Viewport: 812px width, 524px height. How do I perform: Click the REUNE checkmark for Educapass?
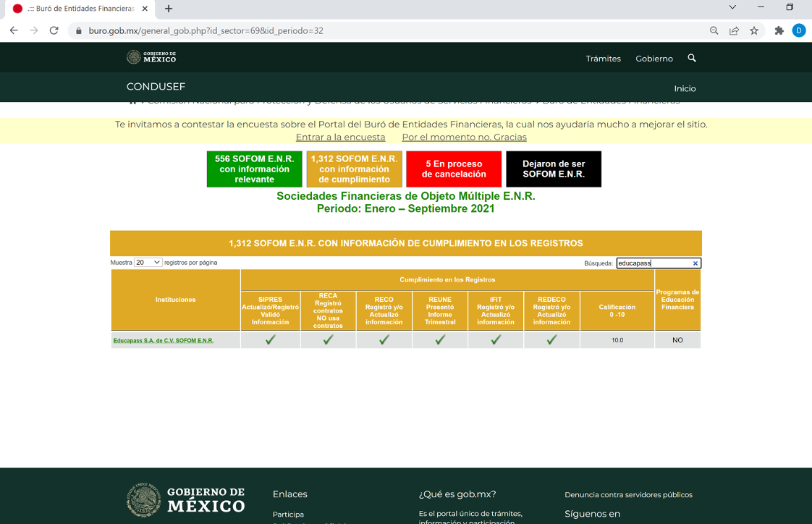(x=440, y=339)
